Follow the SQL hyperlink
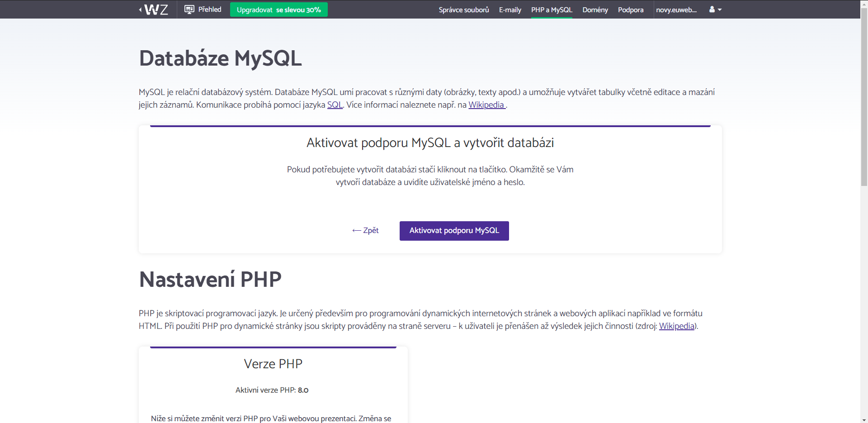 click(335, 105)
